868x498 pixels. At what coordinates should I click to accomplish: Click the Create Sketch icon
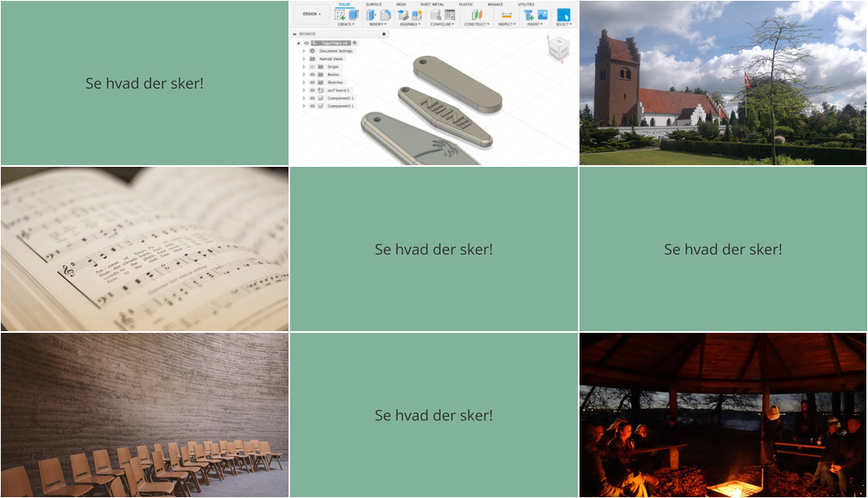coord(340,15)
